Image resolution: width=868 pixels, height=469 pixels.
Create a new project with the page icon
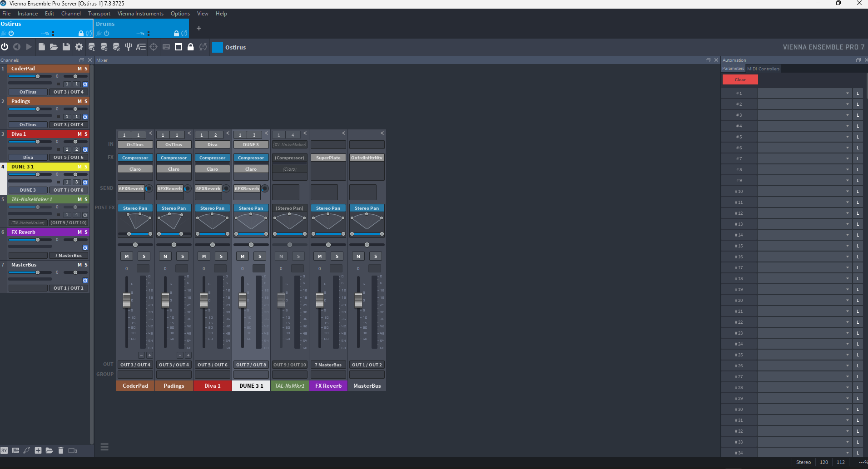tap(41, 47)
